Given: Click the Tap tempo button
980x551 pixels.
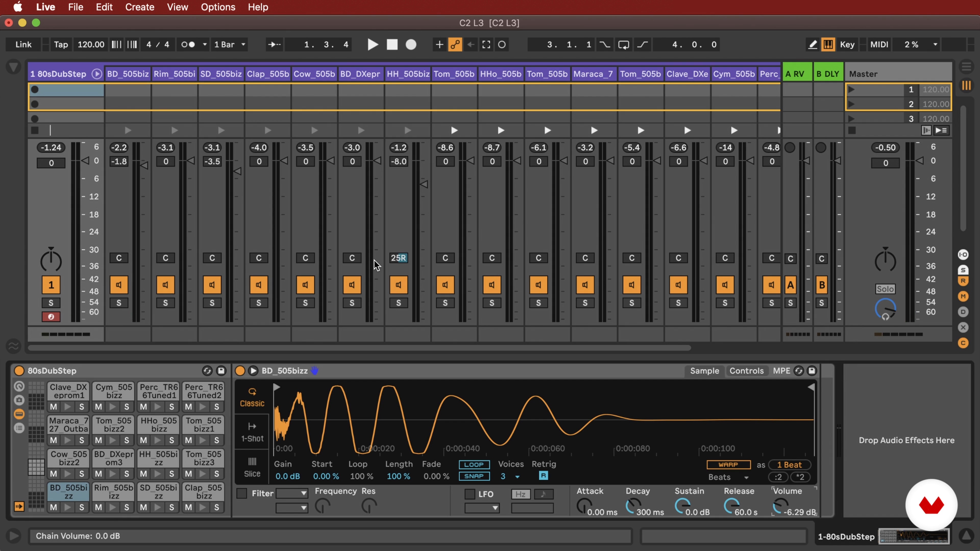Looking at the screenshot, I should coord(60,44).
